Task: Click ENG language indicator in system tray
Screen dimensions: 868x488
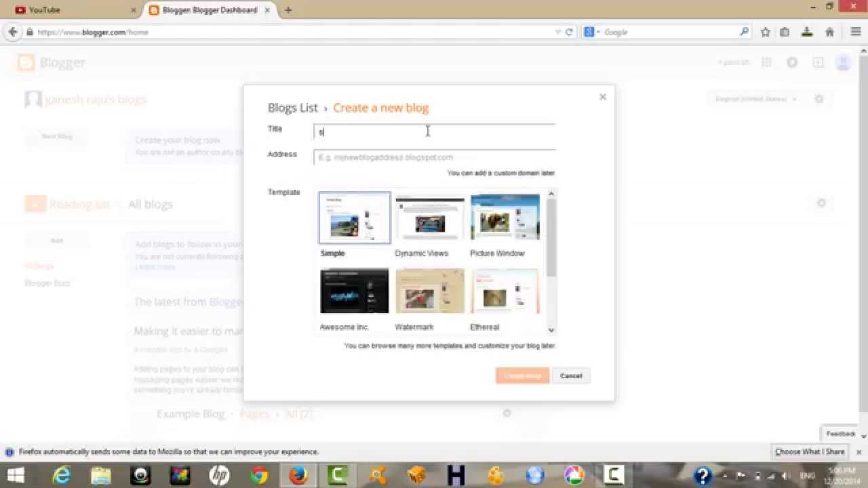Action: [x=808, y=475]
